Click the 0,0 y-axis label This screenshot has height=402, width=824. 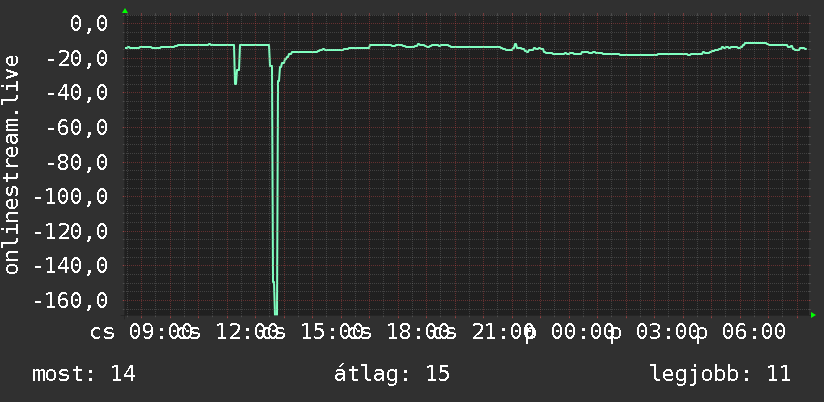pyautogui.click(x=89, y=24)
